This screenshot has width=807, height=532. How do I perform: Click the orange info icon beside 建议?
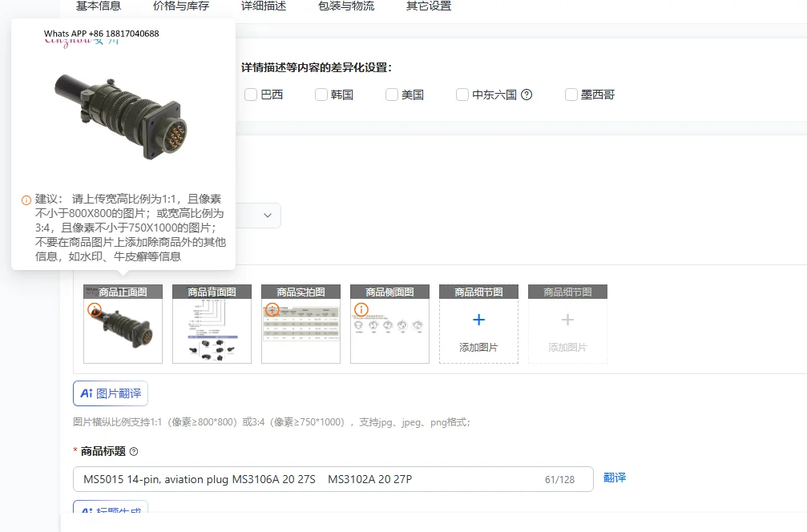point(26,200)
